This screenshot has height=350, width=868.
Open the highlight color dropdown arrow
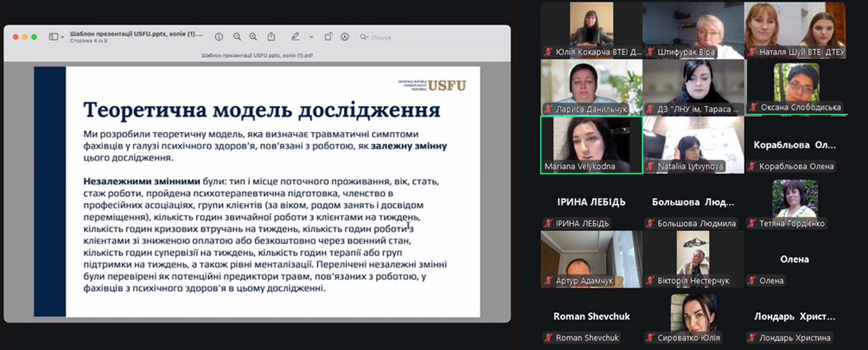click(x=311, y=37)
